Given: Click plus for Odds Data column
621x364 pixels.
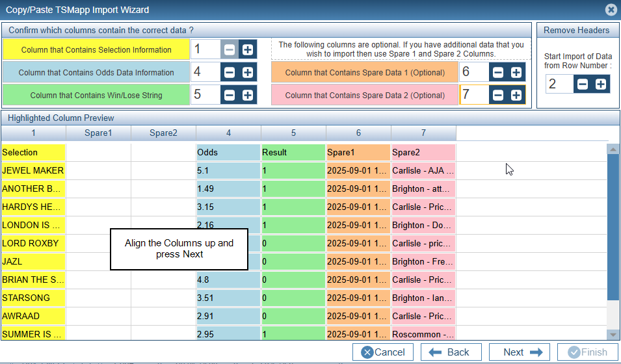Looking at the screenshot, I should coord(248,73).
